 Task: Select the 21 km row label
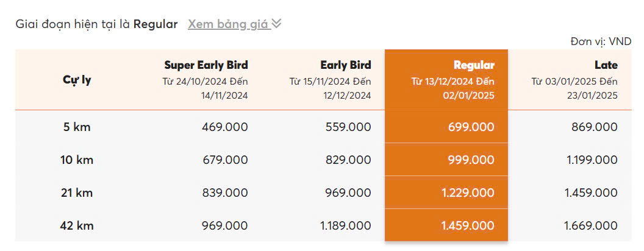tap(77, 193)
